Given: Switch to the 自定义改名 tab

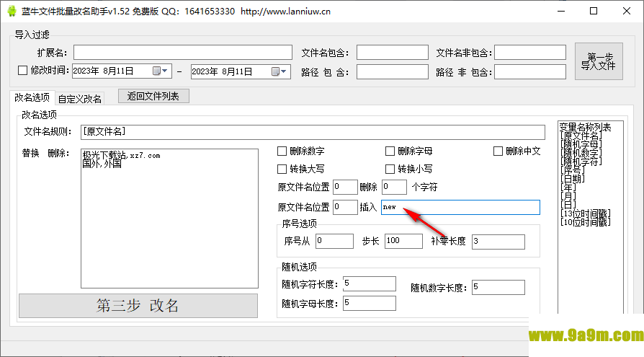Looking at the screenshot, I should pos(80,99).
